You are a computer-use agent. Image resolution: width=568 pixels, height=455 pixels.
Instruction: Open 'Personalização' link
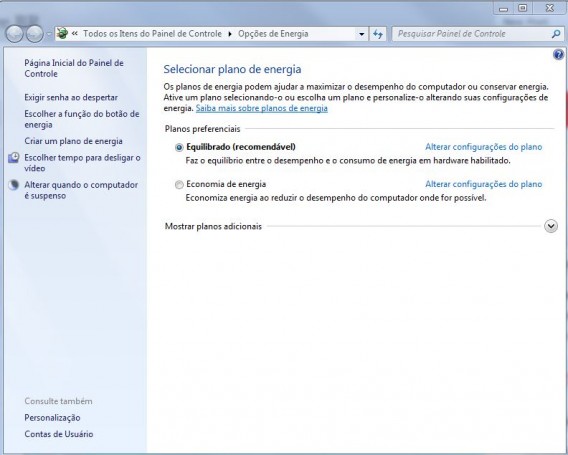click(x=52, y=417)
